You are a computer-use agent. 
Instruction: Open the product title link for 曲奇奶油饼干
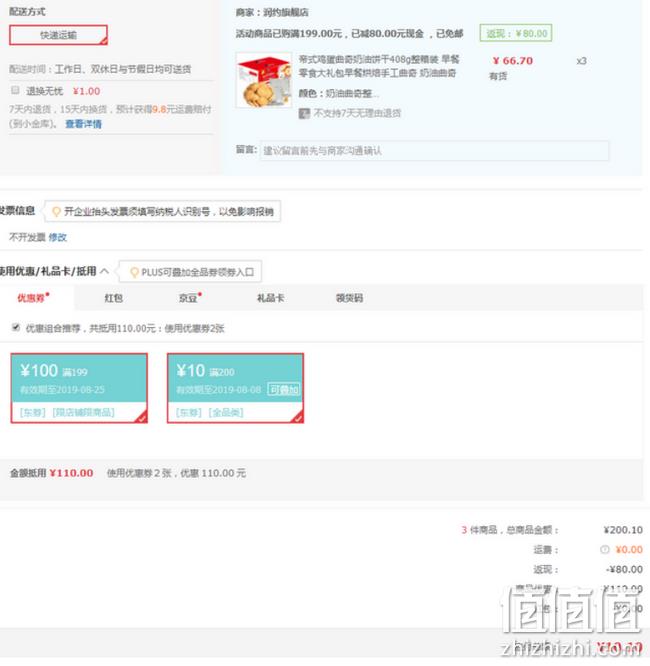pyautogui.click(x=379, y=66)
